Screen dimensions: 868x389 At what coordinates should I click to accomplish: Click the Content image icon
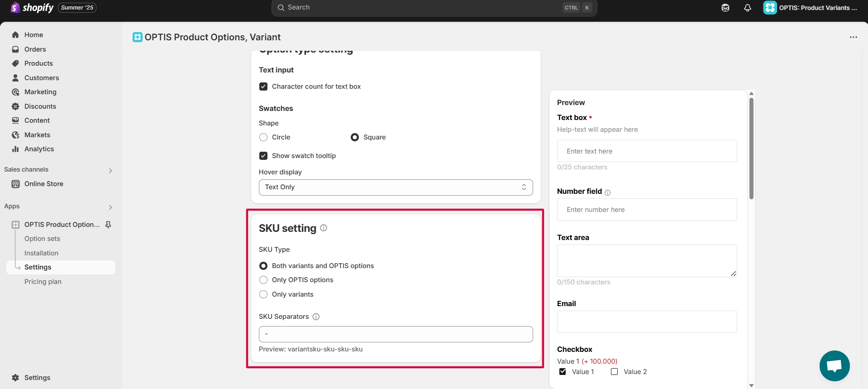point(15,120)
